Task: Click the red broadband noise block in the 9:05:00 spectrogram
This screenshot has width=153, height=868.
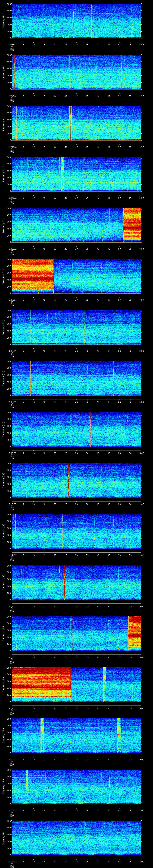Action: [x=132, y=223]
